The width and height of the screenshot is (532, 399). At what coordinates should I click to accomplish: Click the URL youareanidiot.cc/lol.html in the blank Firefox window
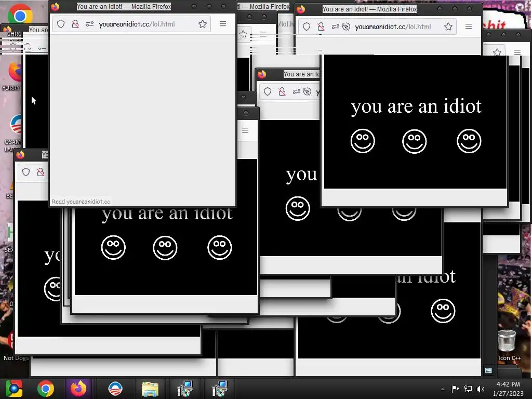[137, 24]
